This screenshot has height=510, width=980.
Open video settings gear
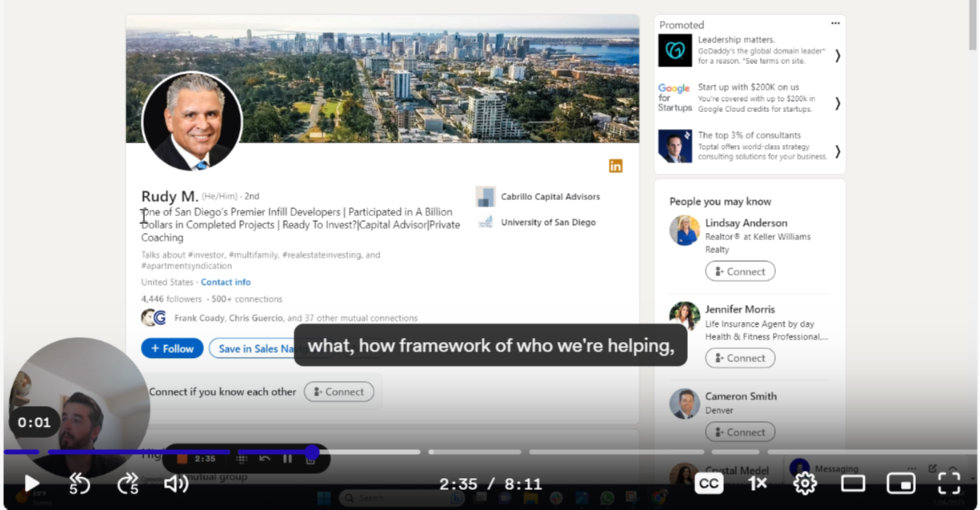(x=805, y=484)
